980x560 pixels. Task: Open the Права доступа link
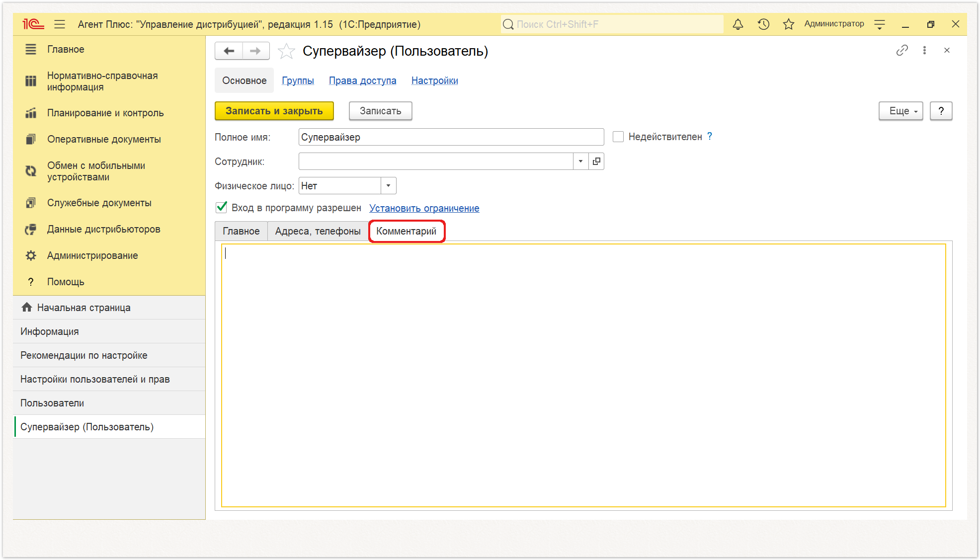(363, 80)
